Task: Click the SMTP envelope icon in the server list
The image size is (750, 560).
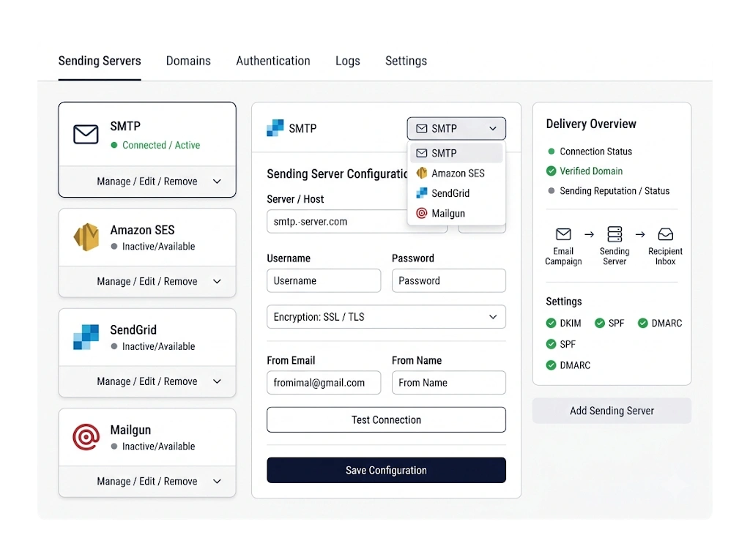Action: pos(86,135)
